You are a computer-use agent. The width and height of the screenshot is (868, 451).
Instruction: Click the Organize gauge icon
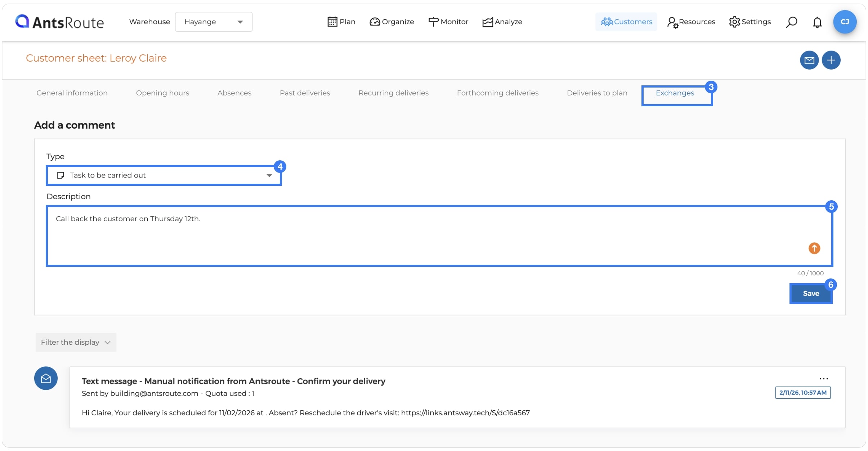[375, 22]
